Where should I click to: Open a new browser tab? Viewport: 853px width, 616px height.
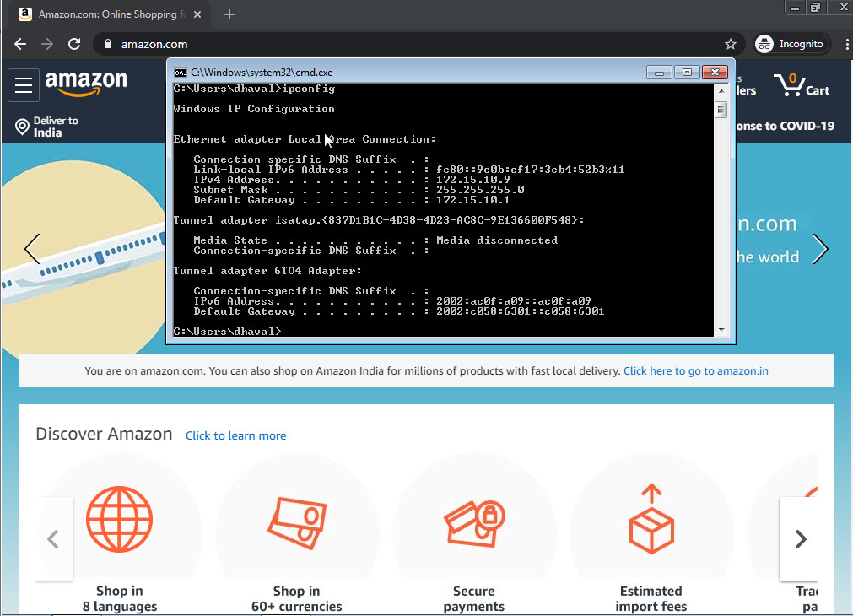[x=229, y=14]
